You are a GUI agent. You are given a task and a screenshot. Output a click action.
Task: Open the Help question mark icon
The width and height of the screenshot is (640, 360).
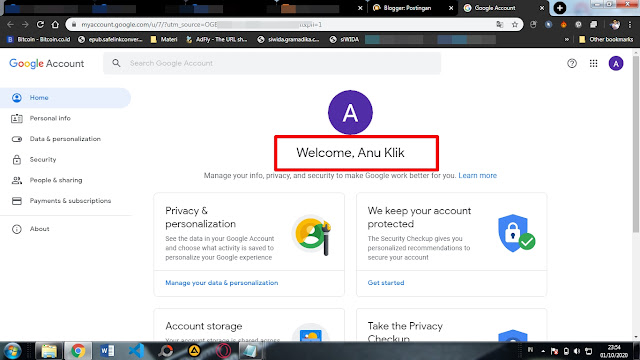pos(572,63)
